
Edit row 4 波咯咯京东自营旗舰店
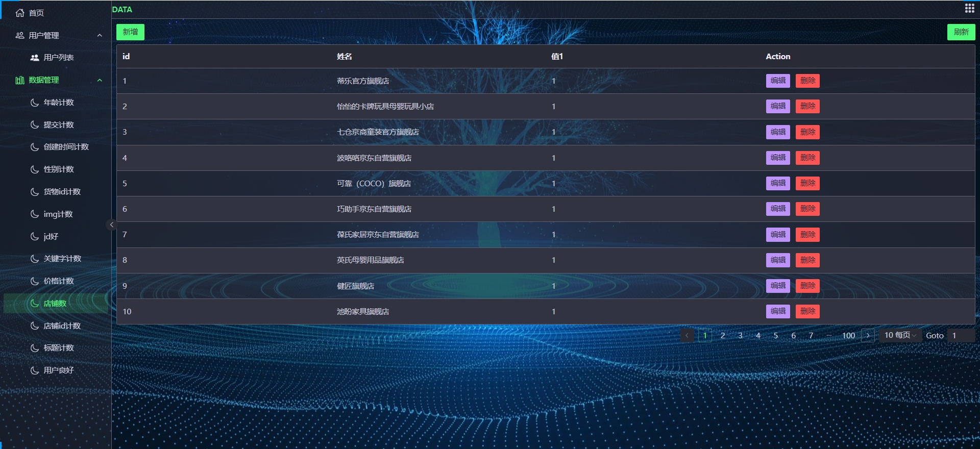tap(778, 158)
